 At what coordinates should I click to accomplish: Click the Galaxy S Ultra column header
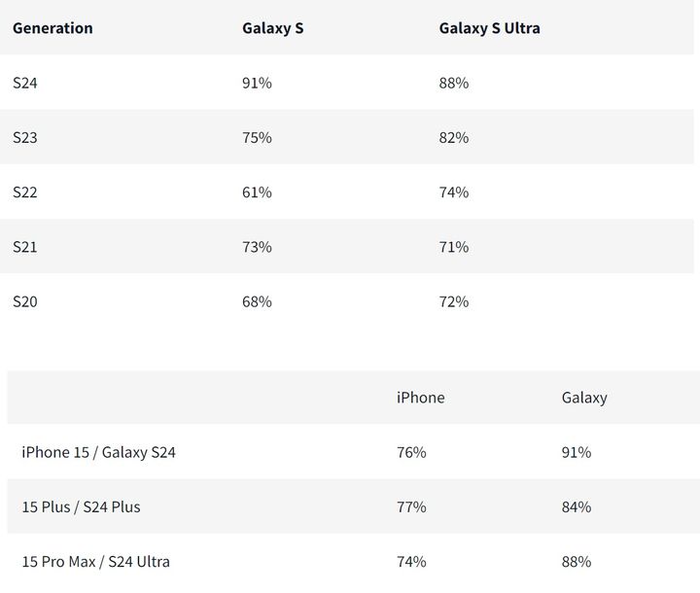(489, 28)
